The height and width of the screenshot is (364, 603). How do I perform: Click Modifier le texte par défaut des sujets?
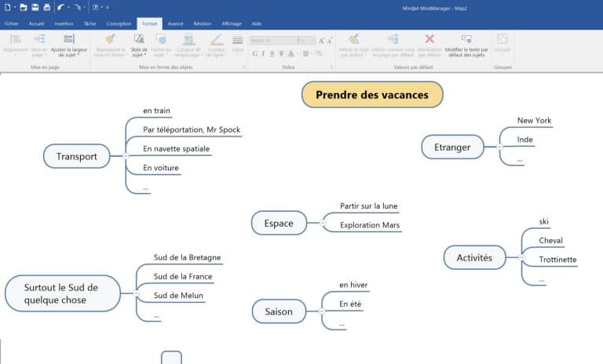point(466,45)
